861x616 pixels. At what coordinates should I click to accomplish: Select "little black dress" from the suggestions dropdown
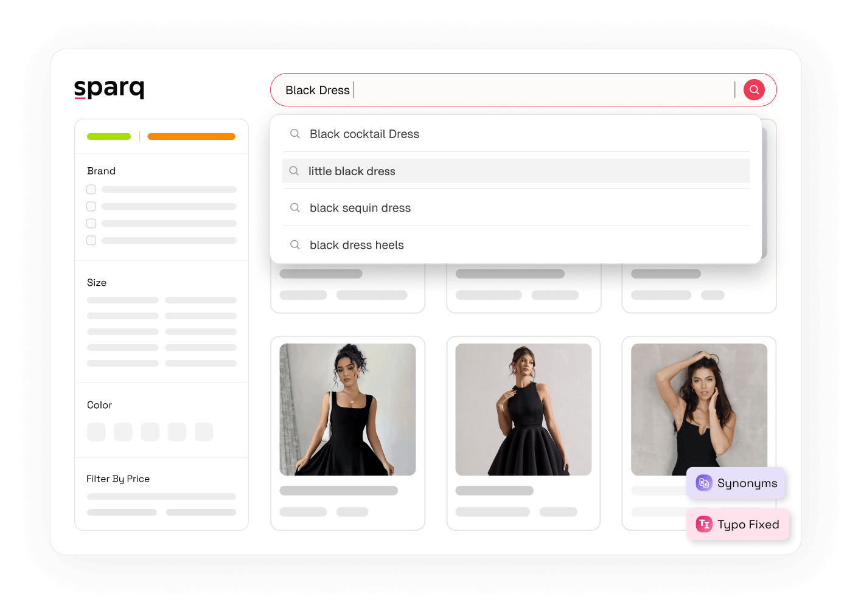[x=352, y=171]
